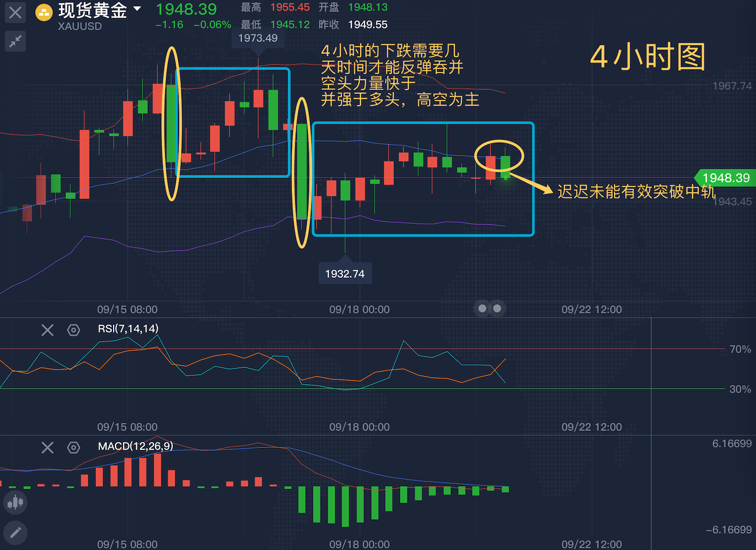Viewport: 756px width, 550px height.
Task: Click the 70% RSI level label
Action: pos(740,349)
